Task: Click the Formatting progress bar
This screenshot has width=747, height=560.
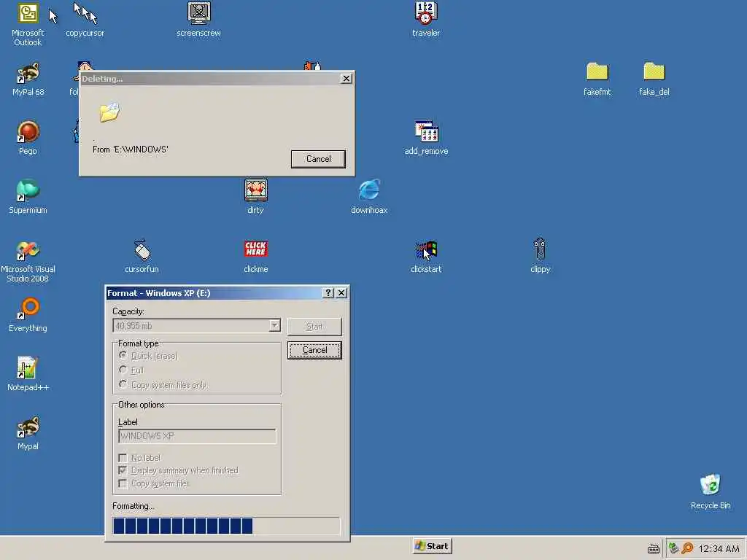Action: point(226,526)
